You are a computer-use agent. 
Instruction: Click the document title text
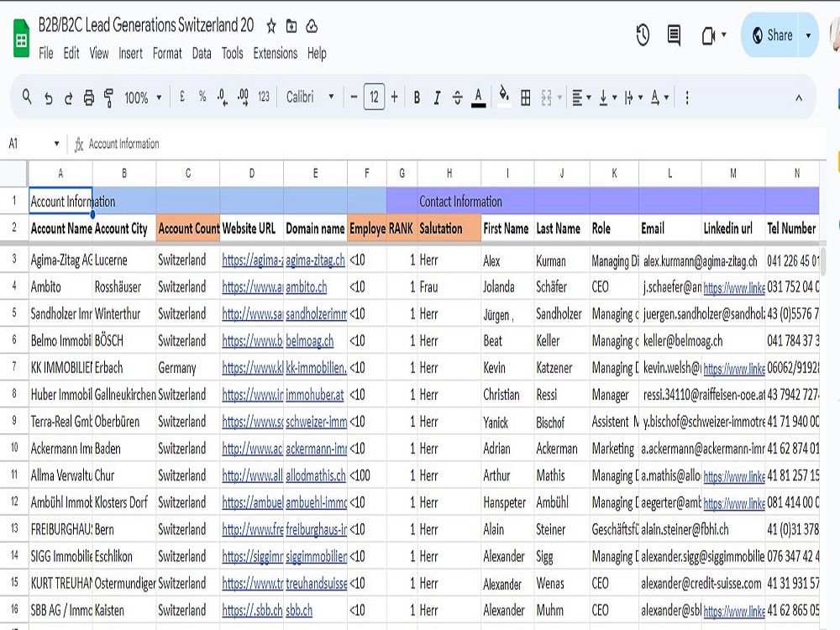coord(145,25)
